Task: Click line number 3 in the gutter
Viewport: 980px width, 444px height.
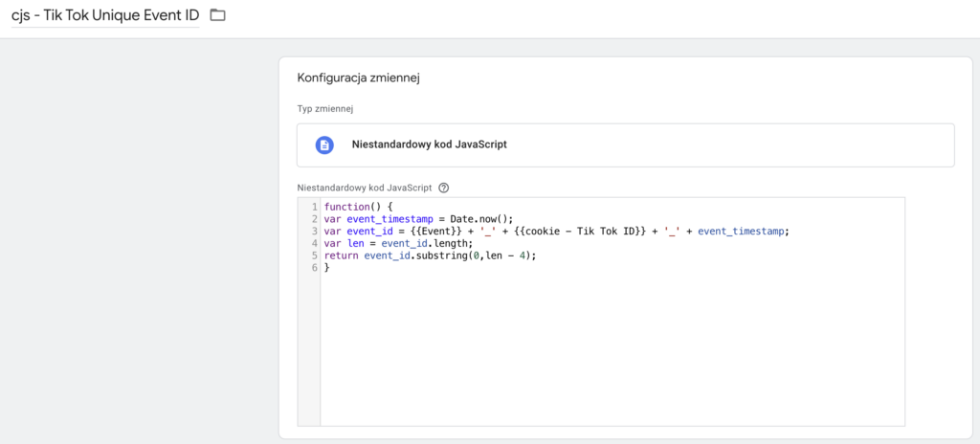Action: 314,231
